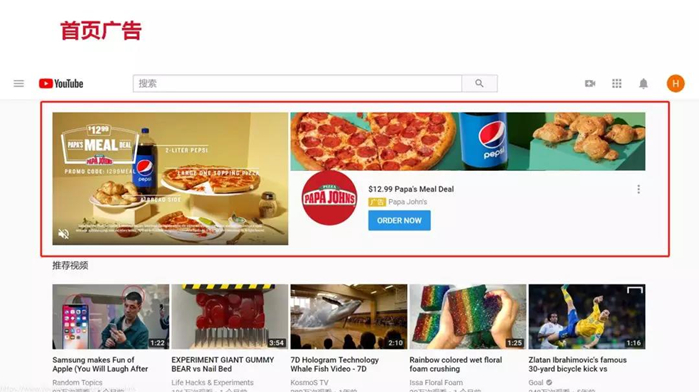Screen dimensions: 699x392
Task: Go to YouTube home via logo
Action: click(61, 83)
